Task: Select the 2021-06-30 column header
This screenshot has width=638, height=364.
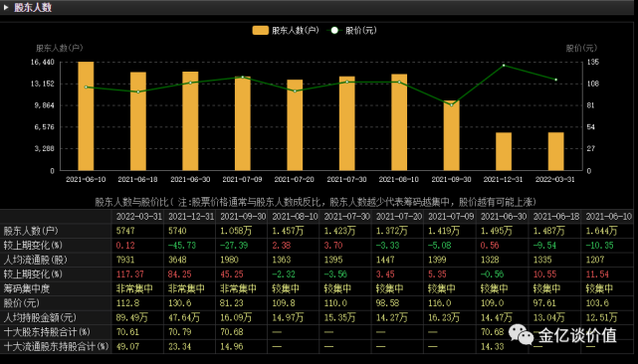Action: point(504,217)
